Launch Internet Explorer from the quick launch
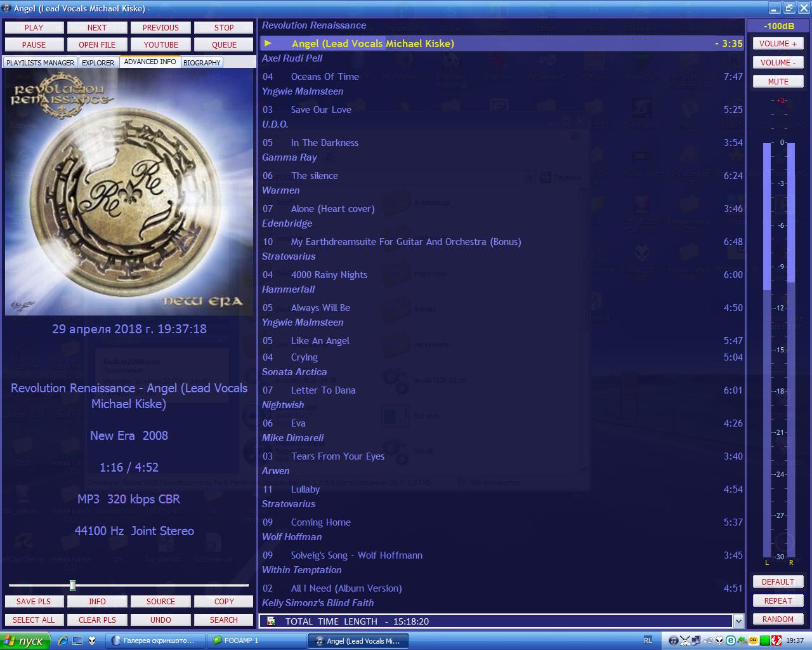Image resolution: width=812 pixels, height=650 pixels. tap(63, 640)
